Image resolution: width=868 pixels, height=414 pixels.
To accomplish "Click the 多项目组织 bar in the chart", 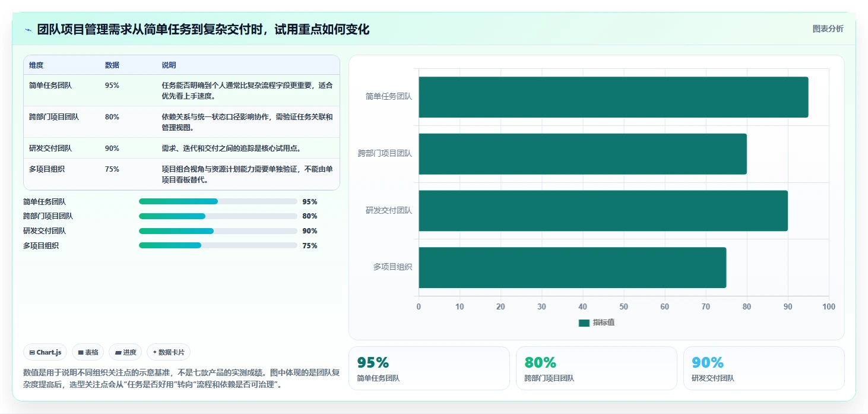I will coord(572,268).
